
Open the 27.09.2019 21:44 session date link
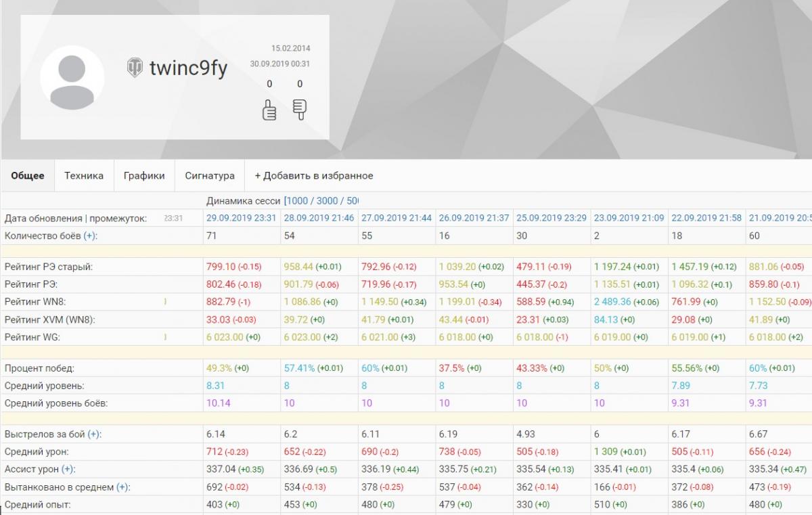tap(397, 218)
